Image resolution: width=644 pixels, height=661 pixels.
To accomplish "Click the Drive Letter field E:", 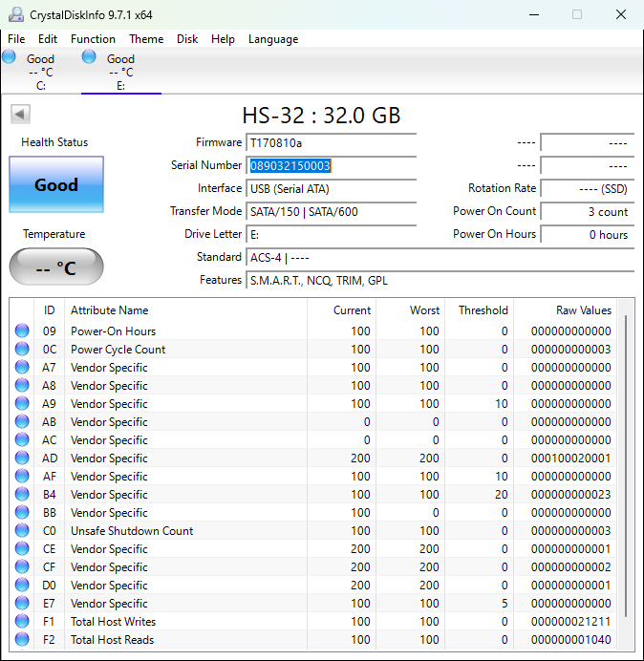I will [331, 234].
